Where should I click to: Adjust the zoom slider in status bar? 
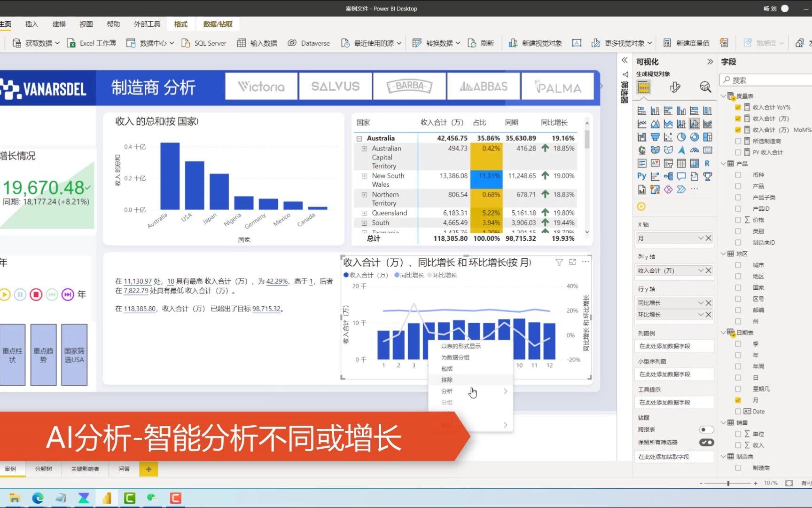point(728,483)
